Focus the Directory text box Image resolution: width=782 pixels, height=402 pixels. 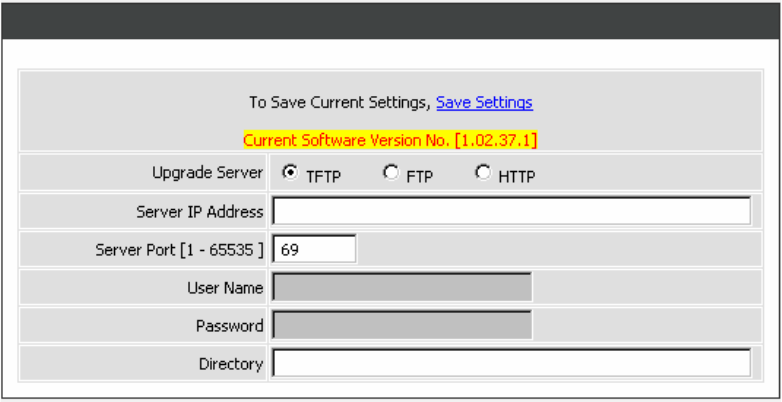tap(511, 363)
